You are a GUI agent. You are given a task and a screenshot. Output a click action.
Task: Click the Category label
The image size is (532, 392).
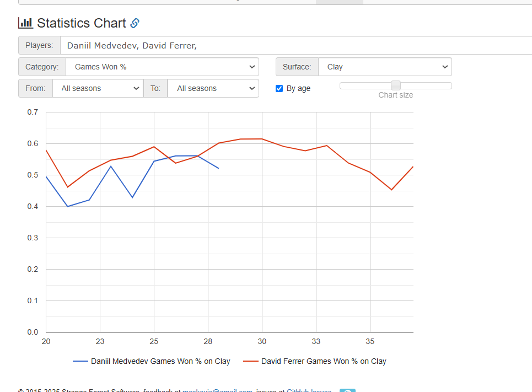click(42, 67)
